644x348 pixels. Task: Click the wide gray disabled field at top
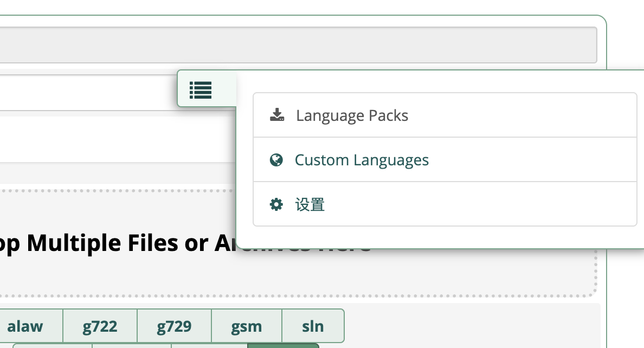click(298, 45)
